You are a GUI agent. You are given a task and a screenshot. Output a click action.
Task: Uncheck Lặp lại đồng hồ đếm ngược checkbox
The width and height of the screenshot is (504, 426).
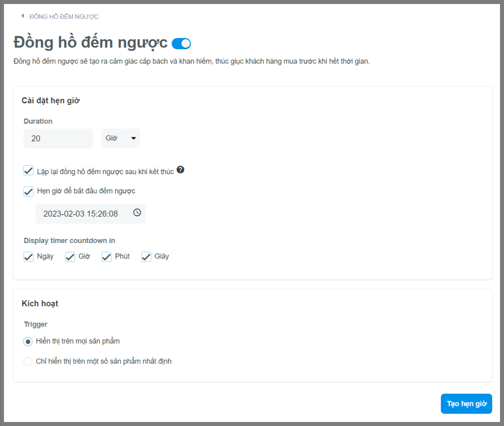click(28, 171)
